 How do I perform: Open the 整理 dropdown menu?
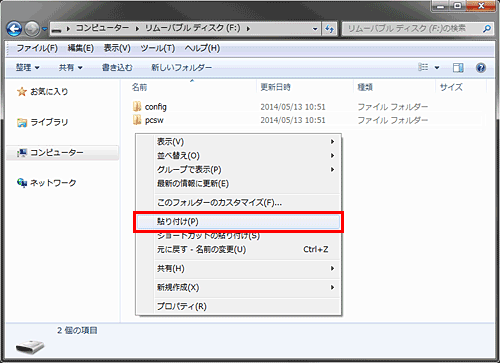pyautogui.click(x=28, y=68)
